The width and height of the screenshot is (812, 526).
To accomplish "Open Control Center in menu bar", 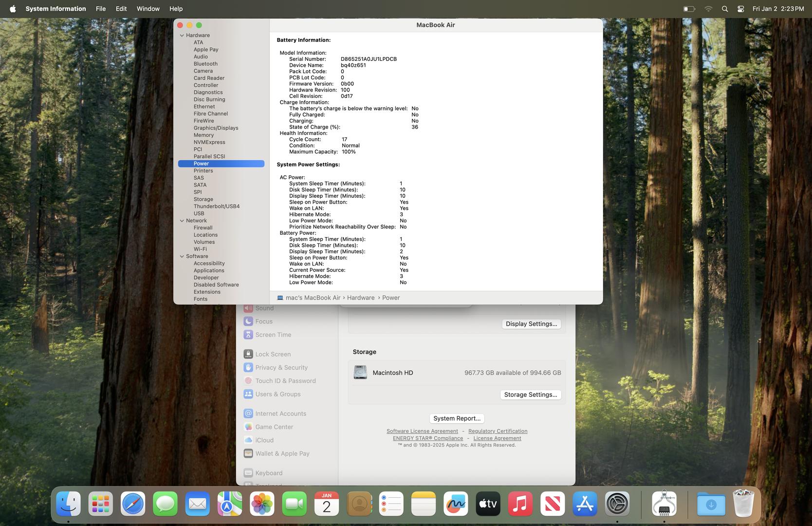I will point(740,9).
